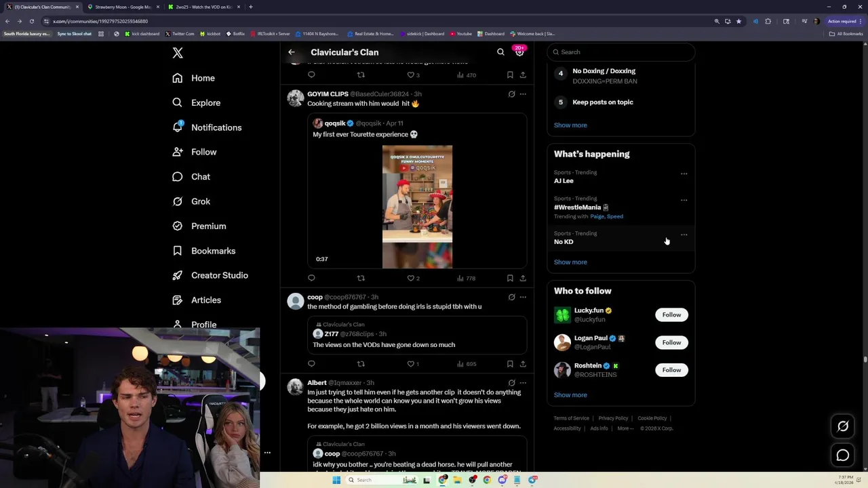Open the kick dashboard bookmark
This screenshot has height=488, width=868.
tap(142, 34)
